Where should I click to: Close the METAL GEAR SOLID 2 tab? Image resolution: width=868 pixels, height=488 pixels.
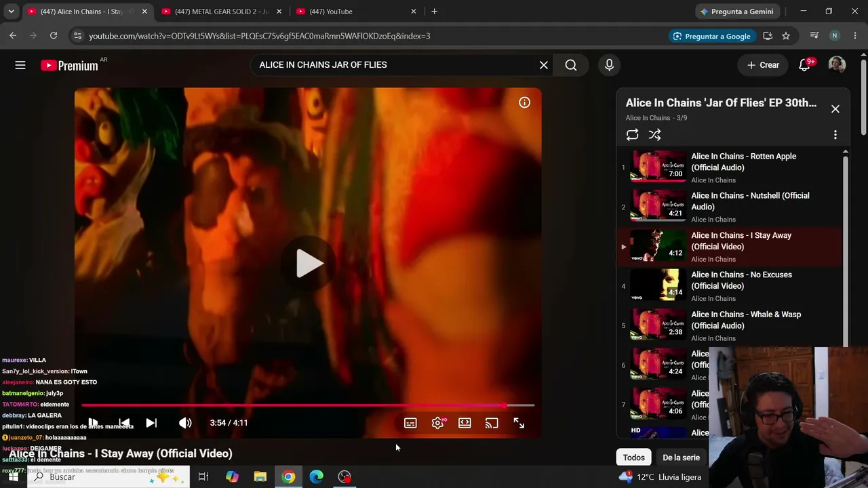(x=279, y=12)
